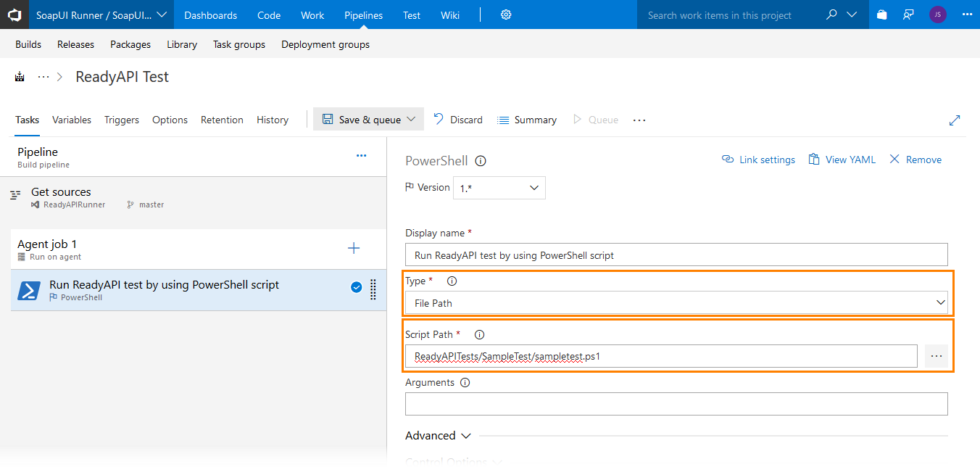Open the settings gear in top navigation

[x=505, y=15]
